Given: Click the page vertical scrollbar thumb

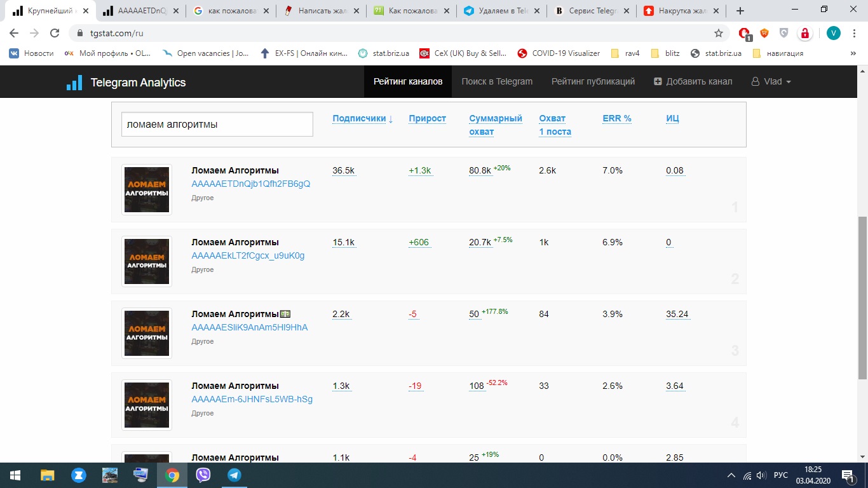Looking at the screenshot, I should pos(862,297).
